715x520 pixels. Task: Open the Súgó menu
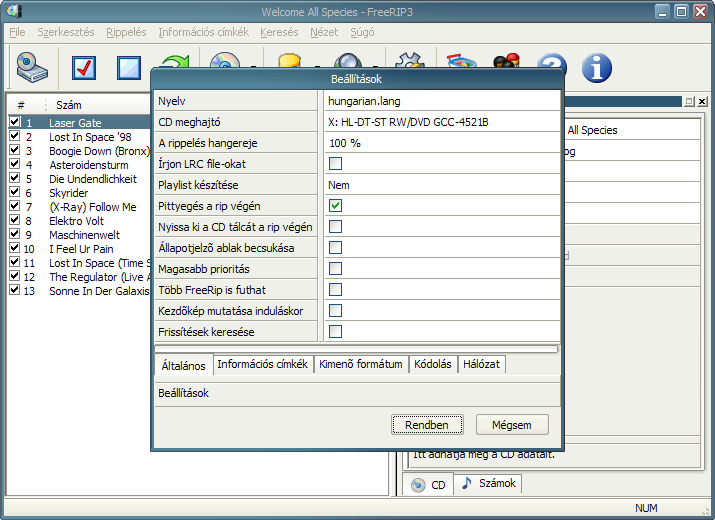coord(362,32)
